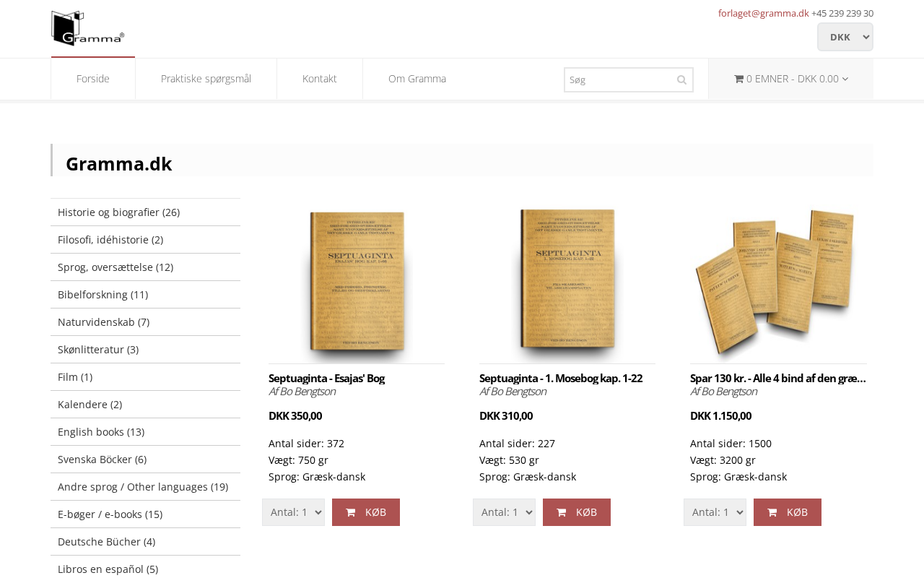This screenshot has width=924, height=578.
Task: Open quantity dropdown for Septuaginta - Esajas' Bog
Action: [293, 512]
